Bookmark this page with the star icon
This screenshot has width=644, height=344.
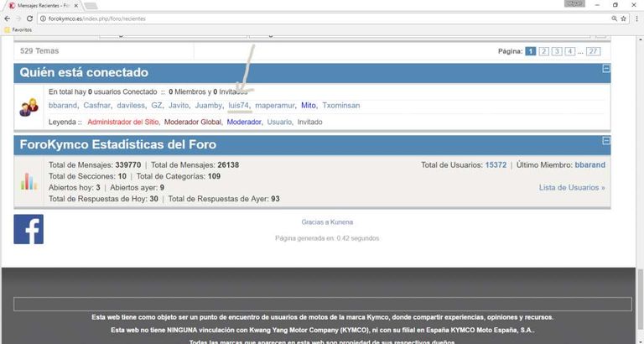[625, 18]
